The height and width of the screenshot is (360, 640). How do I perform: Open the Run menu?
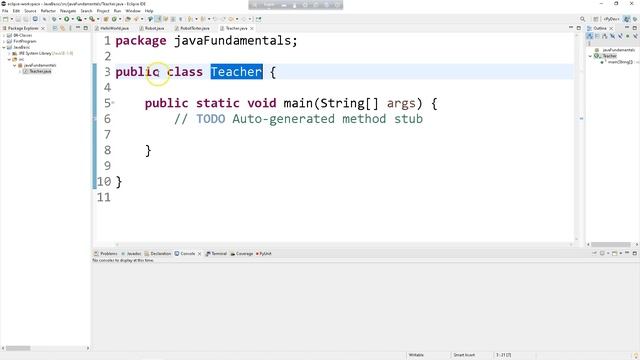(118, 11)
